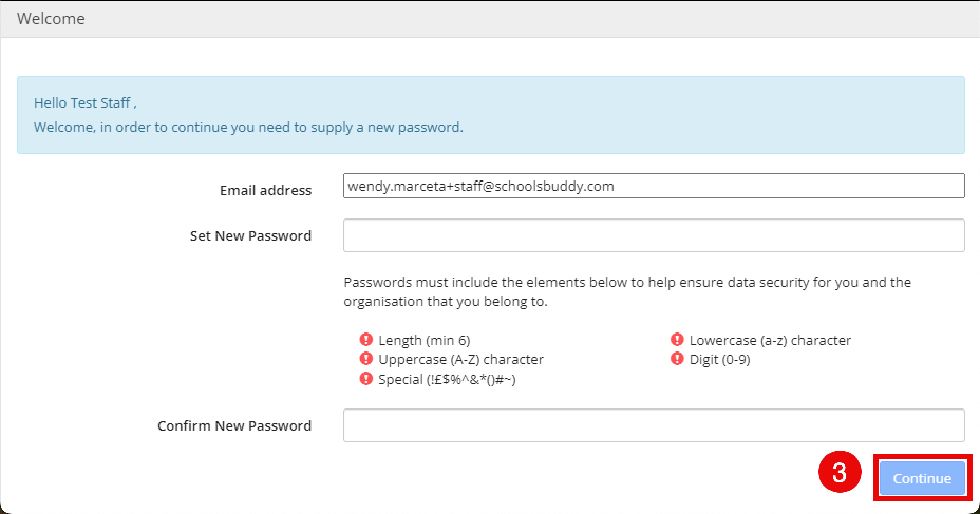This screenshot has height=514, width=980.
Task: Click the Special character warning icon
Action: (366, 378)
